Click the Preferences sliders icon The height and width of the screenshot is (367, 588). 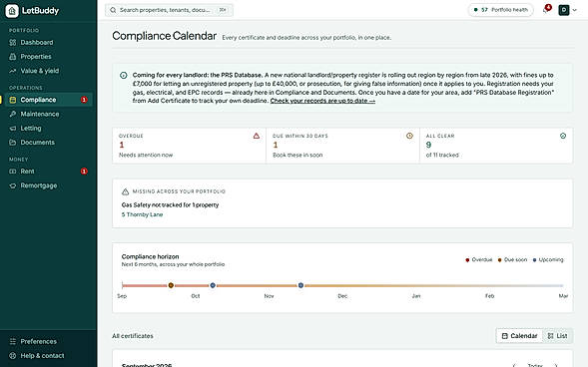13,341
